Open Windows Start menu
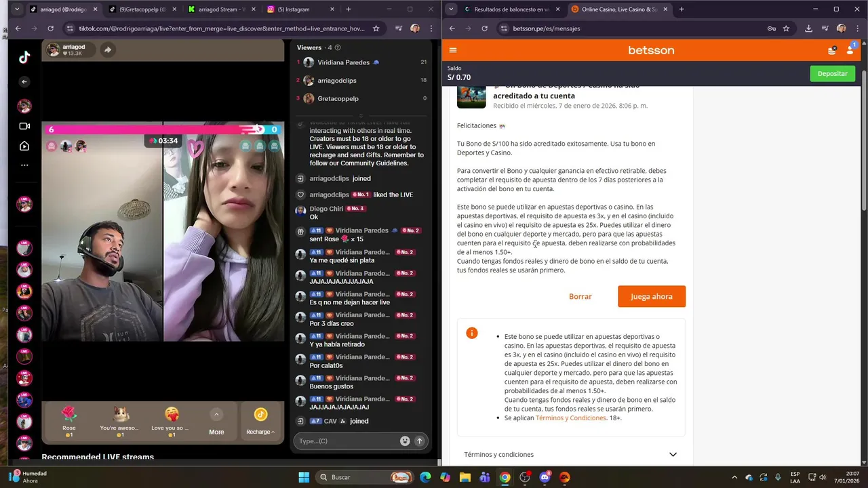 (x=304, y=477)
